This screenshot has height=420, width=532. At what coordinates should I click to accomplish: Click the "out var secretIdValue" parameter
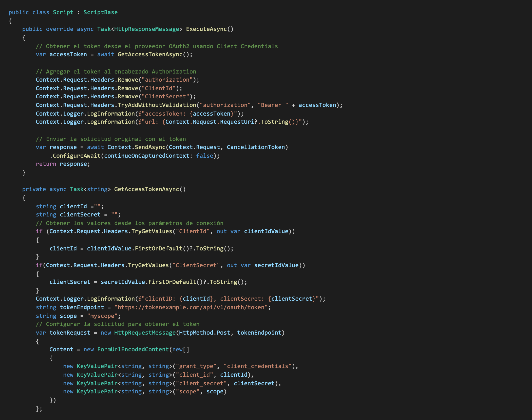[263, 265]
